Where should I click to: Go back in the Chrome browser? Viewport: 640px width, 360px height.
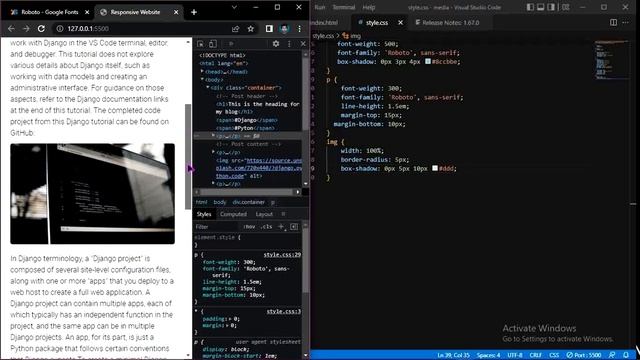(x=11, y=29)
